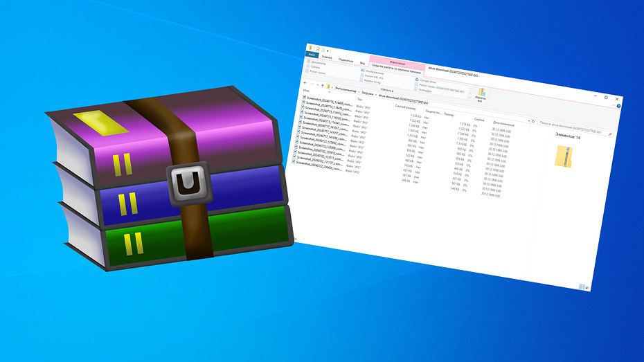Open the Файл ribbon tab
Viewport: 644px width, 362px height.
(312, 55)
